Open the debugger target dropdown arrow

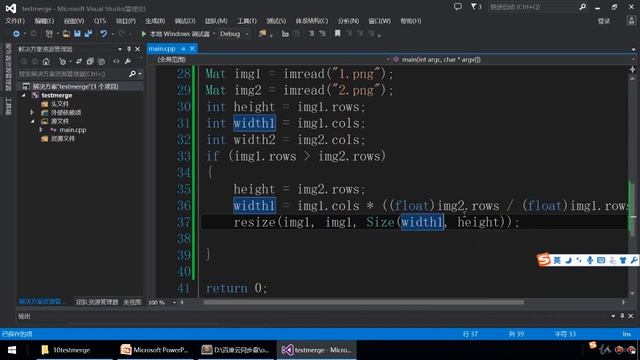coord(214,34)
